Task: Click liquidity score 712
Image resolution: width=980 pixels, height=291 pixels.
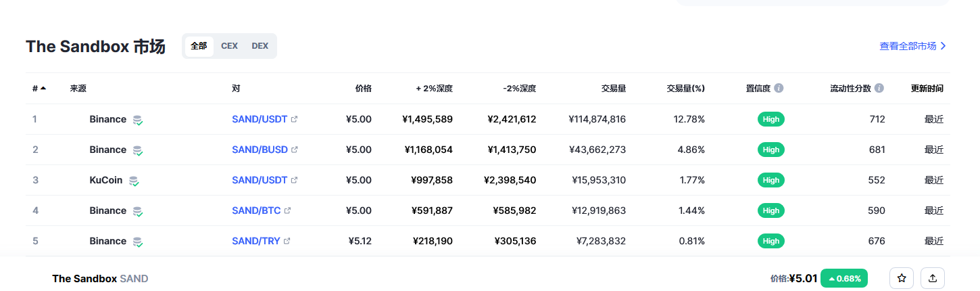Action: (x=877, y=119)
